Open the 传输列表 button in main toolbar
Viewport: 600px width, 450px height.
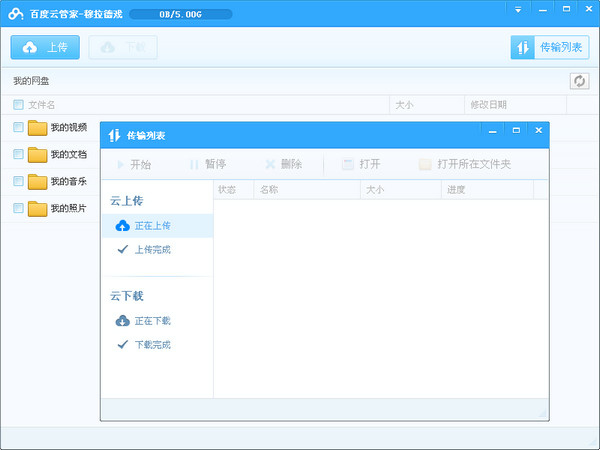549,47
